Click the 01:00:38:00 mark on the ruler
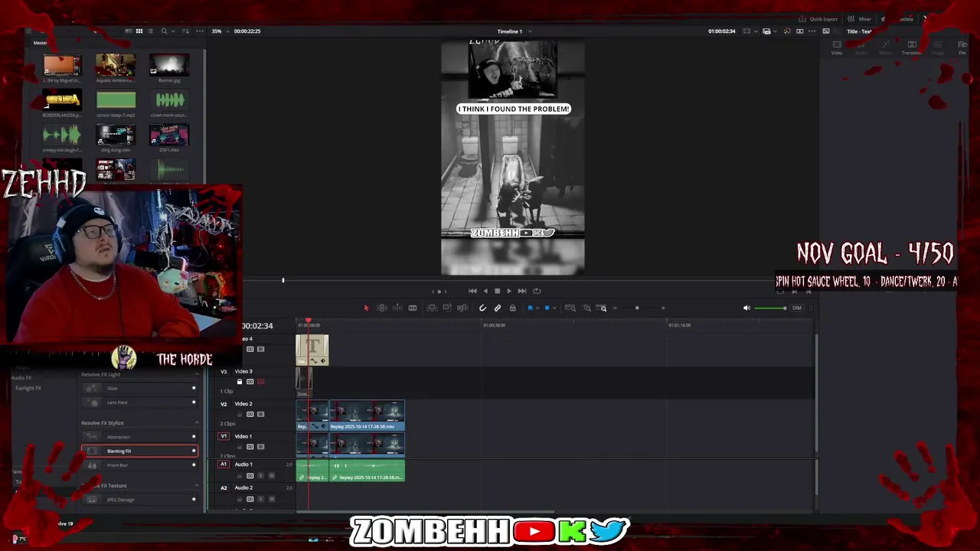This screenshot has height=551, width=980. (494, 325)
